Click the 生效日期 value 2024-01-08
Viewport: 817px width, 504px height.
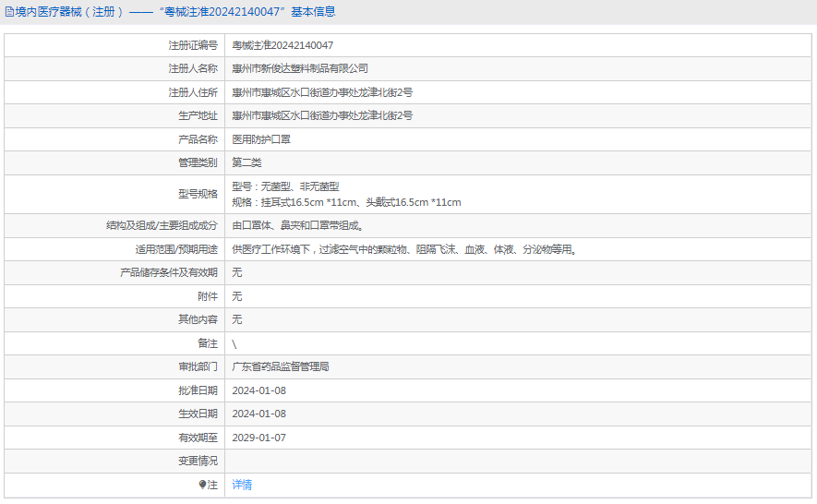pyautogui.click(x=259, y=414)
